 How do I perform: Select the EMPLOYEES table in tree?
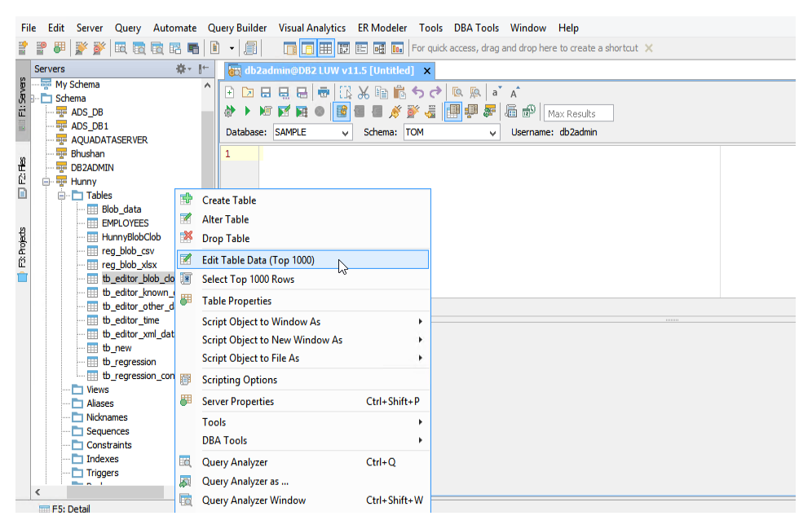(125, 223)
